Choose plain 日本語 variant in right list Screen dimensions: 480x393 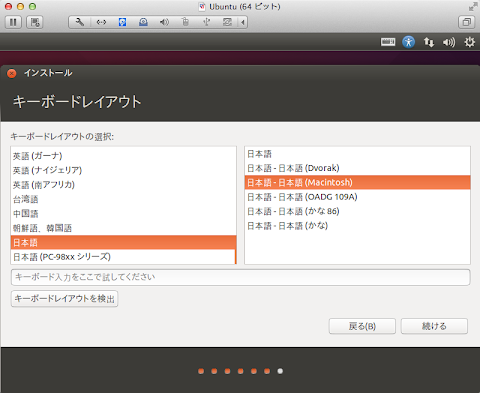click(357, 154)
